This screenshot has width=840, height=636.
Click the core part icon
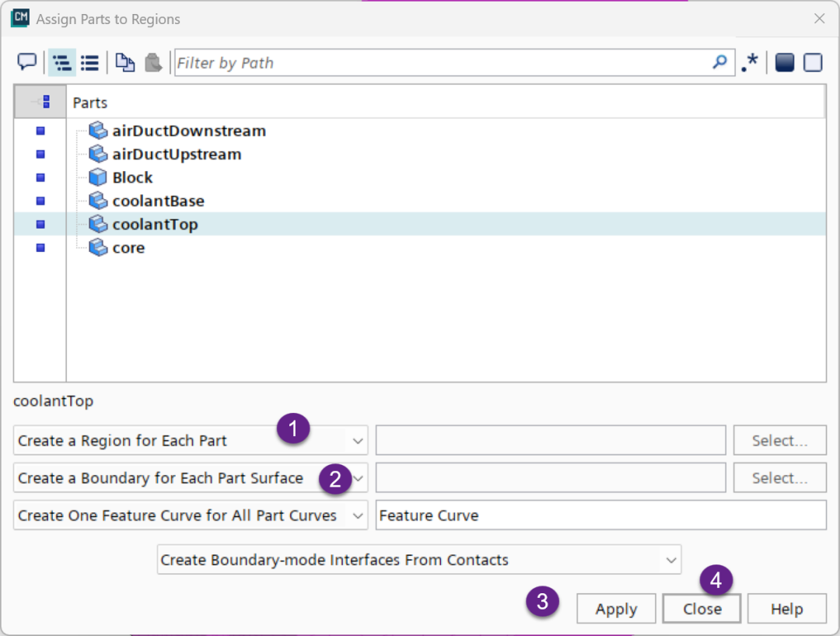[x=97, y=247]
